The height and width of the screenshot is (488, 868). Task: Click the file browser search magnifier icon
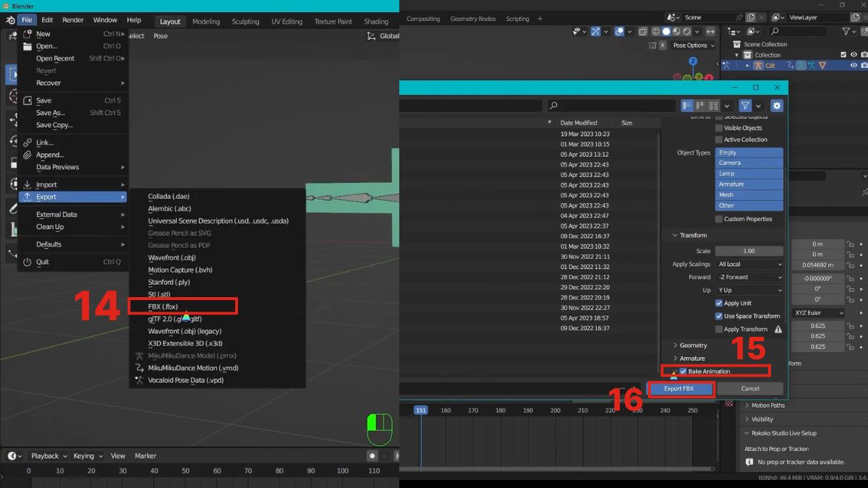(554, 106)
